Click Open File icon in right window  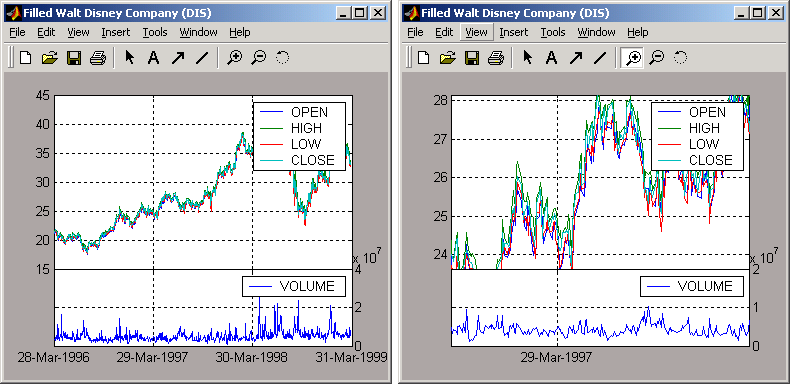448,58
